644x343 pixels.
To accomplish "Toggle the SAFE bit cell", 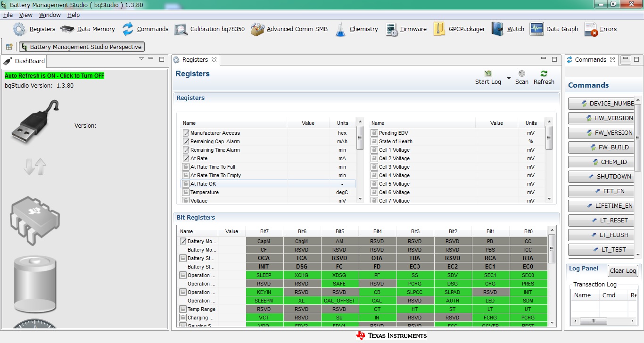I will [x=339, y=284].
